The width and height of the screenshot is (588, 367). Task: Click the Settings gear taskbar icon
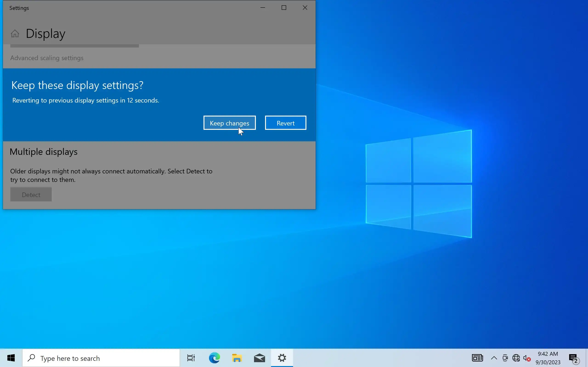click(x=282, y=358)
